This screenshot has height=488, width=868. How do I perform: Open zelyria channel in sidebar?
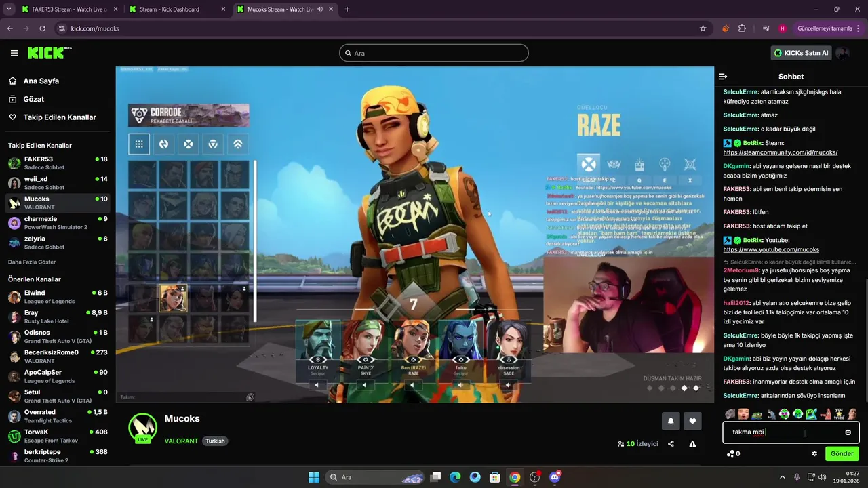pos(58,243)
